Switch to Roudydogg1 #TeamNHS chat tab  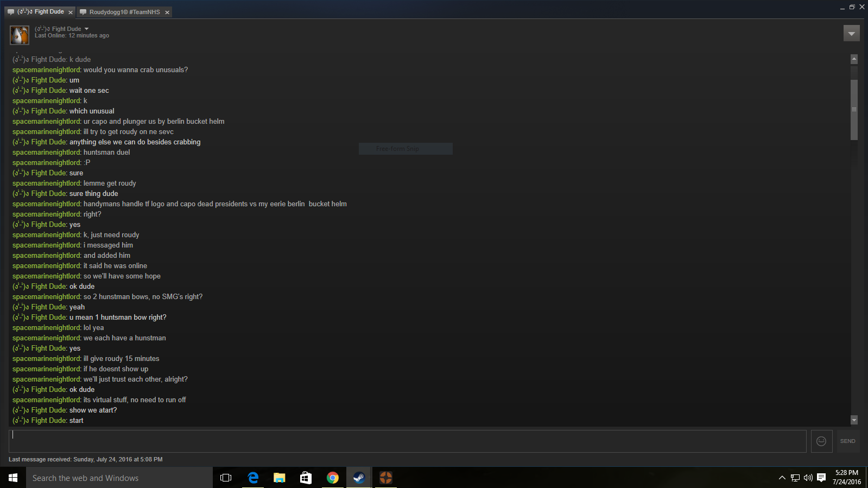(124, 12)
